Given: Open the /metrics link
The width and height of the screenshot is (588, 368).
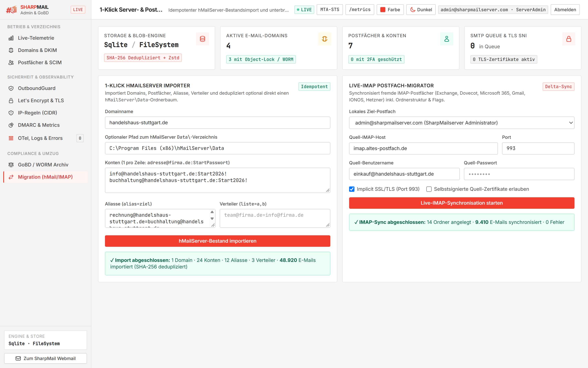Looking at the screenshot, I should [360, 10].
